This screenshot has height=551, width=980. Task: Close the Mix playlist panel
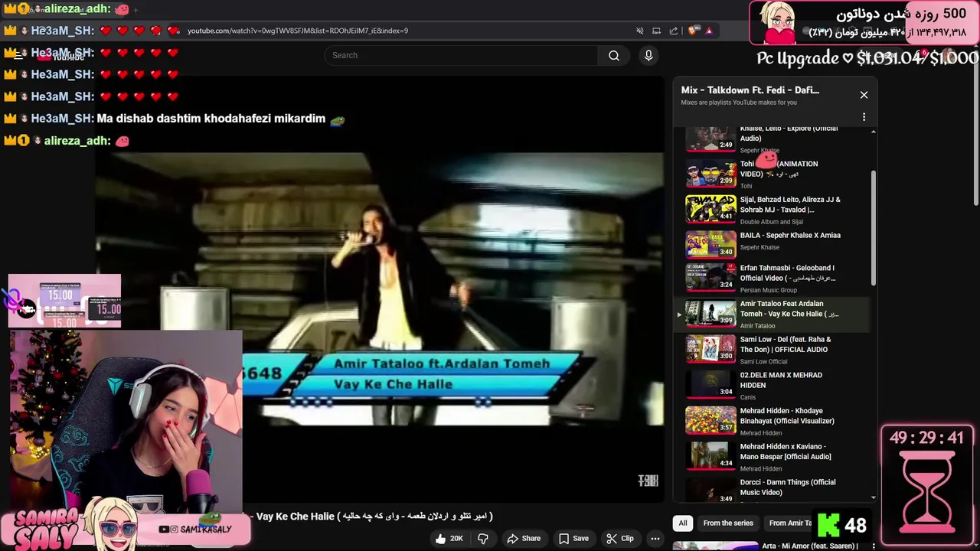864,95
